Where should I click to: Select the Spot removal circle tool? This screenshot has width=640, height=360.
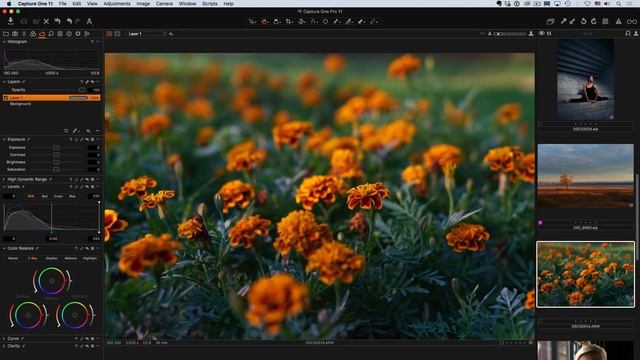pos(325,21)
